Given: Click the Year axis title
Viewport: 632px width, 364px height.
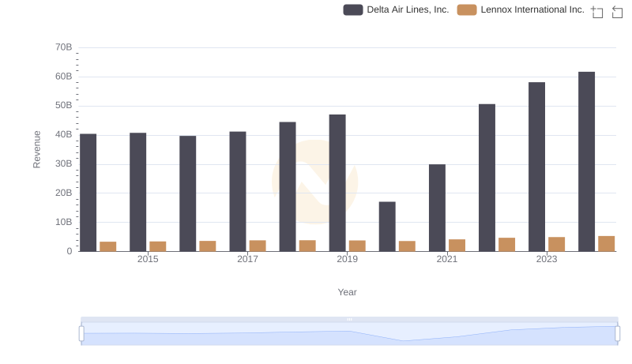Looking at the screenshot, I should click(x=347, y=292).
